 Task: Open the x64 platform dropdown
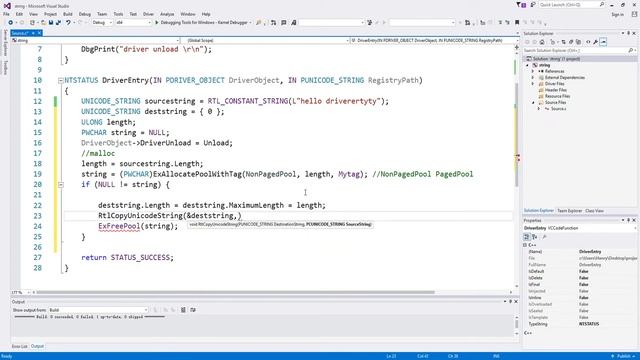point(133,22)
